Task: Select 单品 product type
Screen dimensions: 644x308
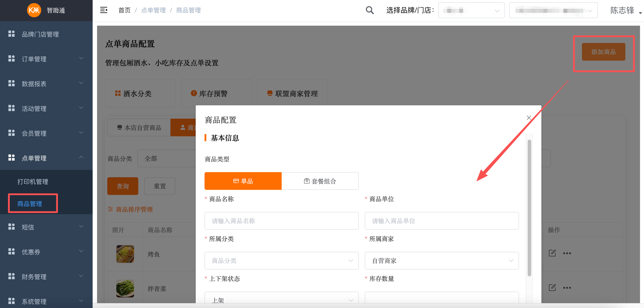Action: click(x=243, y=181)
